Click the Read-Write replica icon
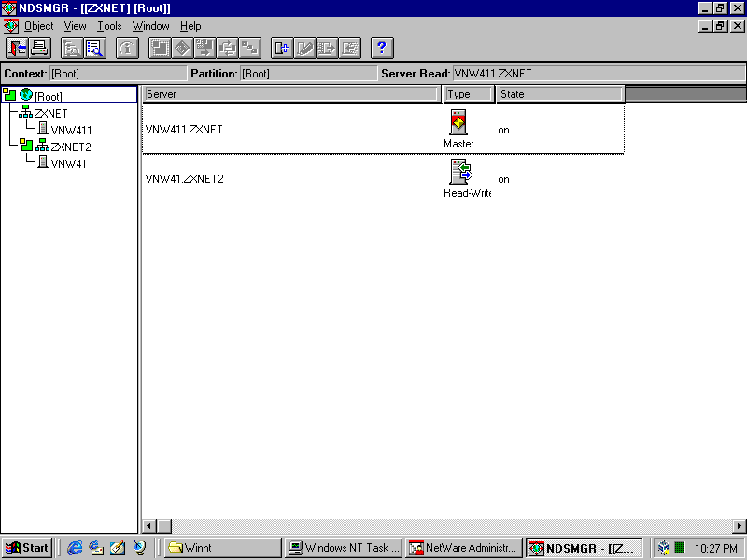This screenshot has height=560, width=747. [460, 172]
